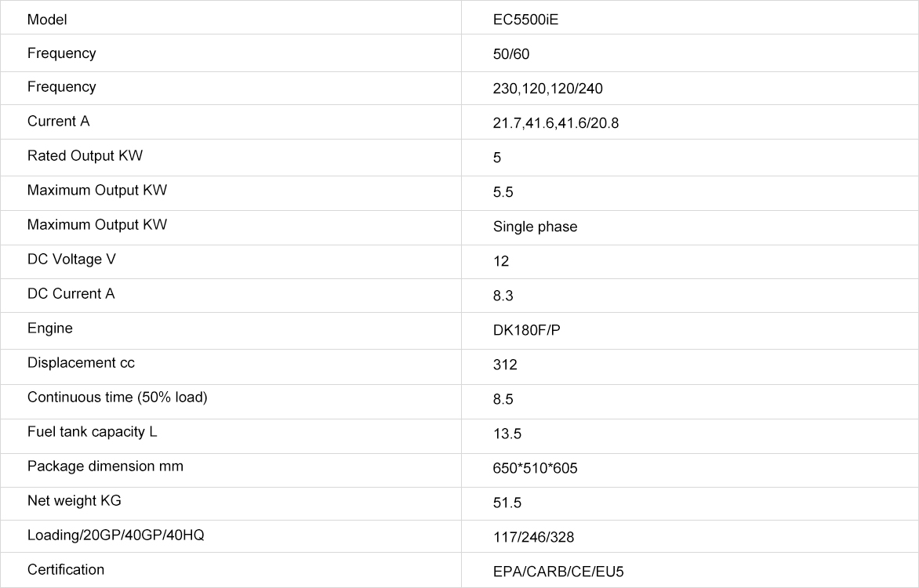Select the 50/60 frequency value cell

690,53
